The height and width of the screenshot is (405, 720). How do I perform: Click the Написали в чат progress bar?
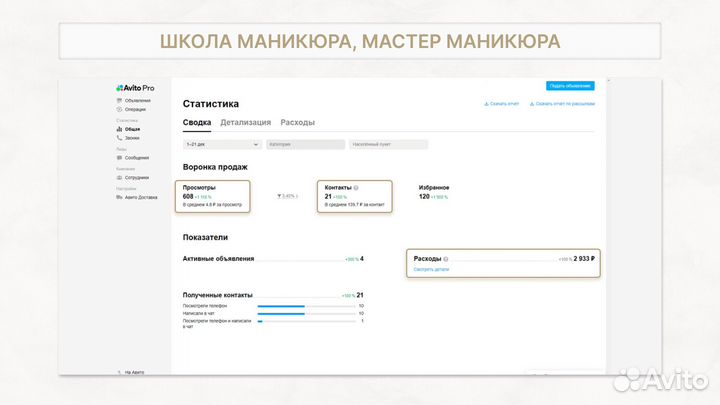click(306, 314)
